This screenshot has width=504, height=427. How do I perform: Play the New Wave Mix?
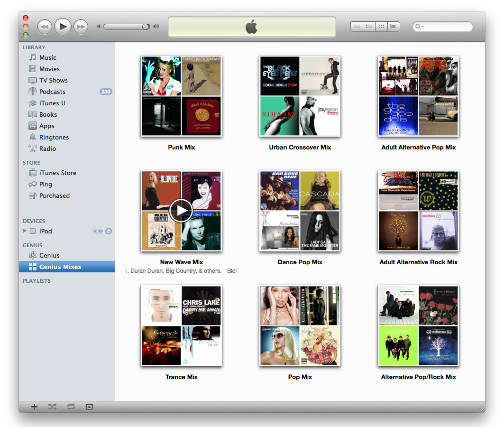(181, 211)
